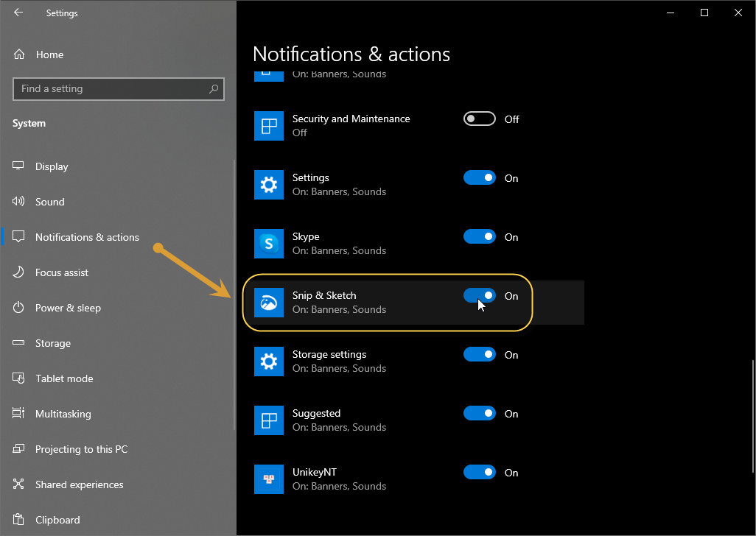Screen dimensions: 756x536
Task: Click the Sound speaker icon
Action: pyautogui.click(x=18, y=201)
